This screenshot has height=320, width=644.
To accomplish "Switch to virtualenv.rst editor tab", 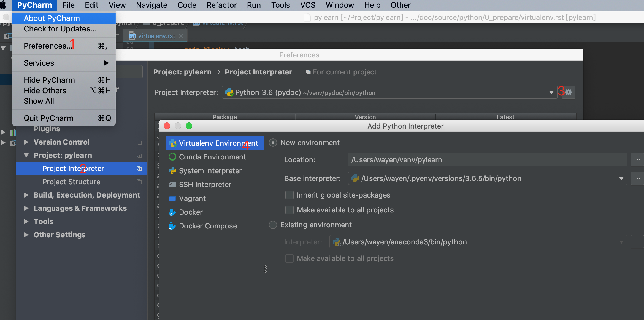I will (156, 36).
